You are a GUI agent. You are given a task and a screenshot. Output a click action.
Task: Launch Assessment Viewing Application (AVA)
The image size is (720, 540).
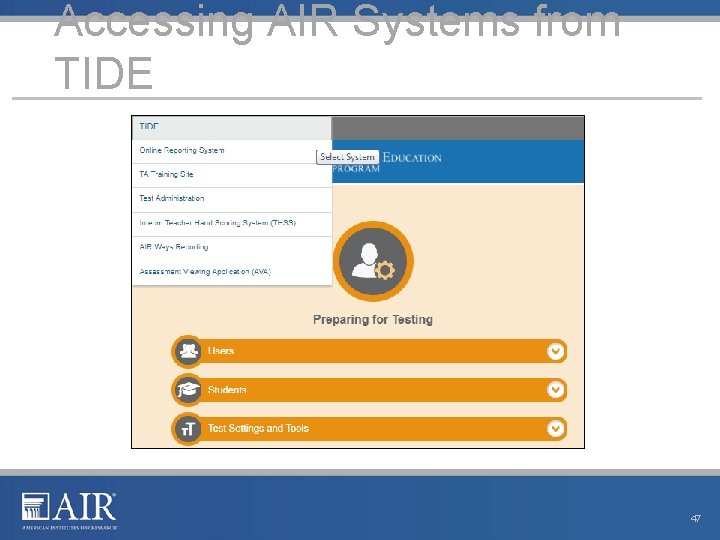coord(231,272)
